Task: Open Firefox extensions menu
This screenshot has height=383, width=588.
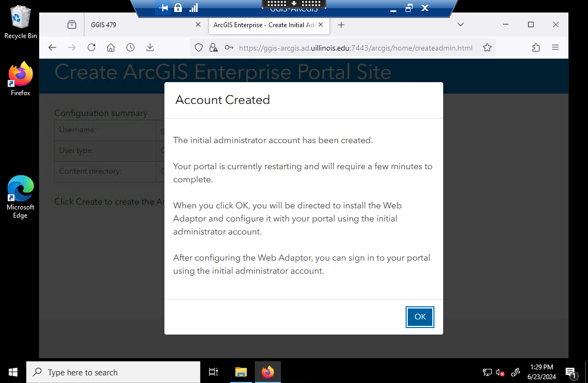Action: (536, 48)
